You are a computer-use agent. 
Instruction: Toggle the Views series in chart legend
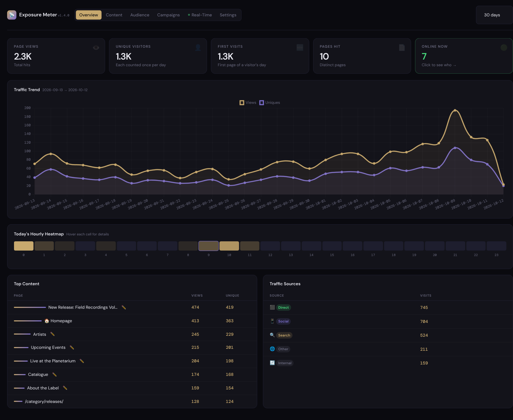tap(248, 103)
